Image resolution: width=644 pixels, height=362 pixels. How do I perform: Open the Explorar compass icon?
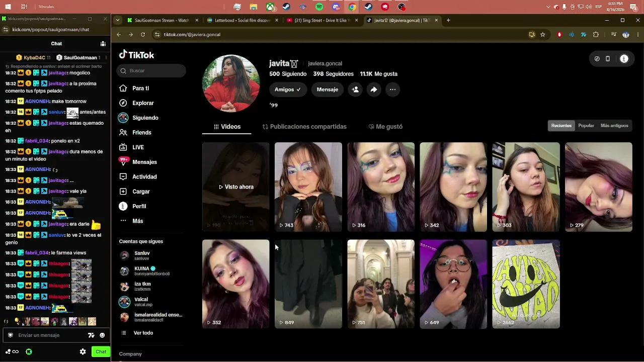pyautogui.click(x=123, y=103)
